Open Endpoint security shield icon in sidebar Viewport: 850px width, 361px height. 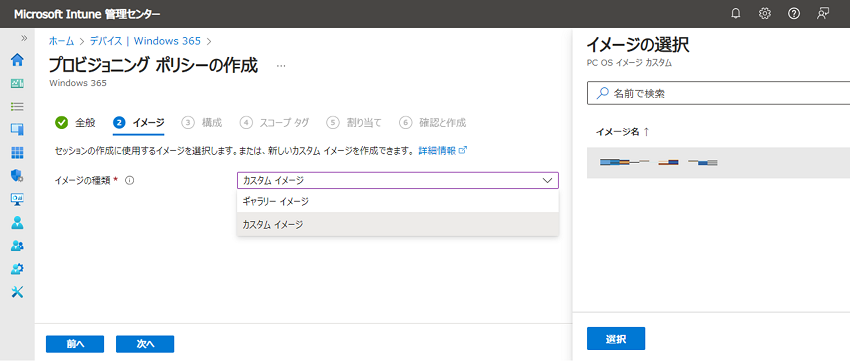pyautogui.click(x=17, y=176)
